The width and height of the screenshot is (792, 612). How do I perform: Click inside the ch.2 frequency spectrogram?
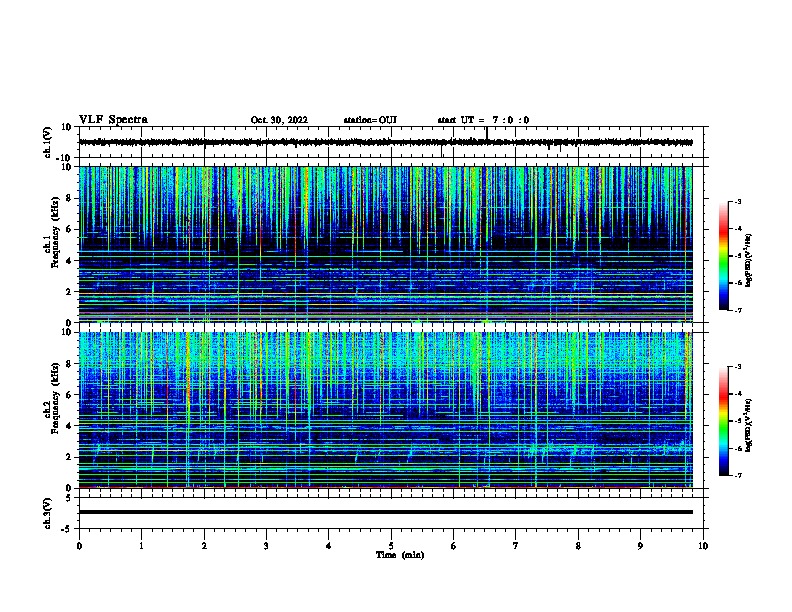pyautogui.click(x=385, y=410)
